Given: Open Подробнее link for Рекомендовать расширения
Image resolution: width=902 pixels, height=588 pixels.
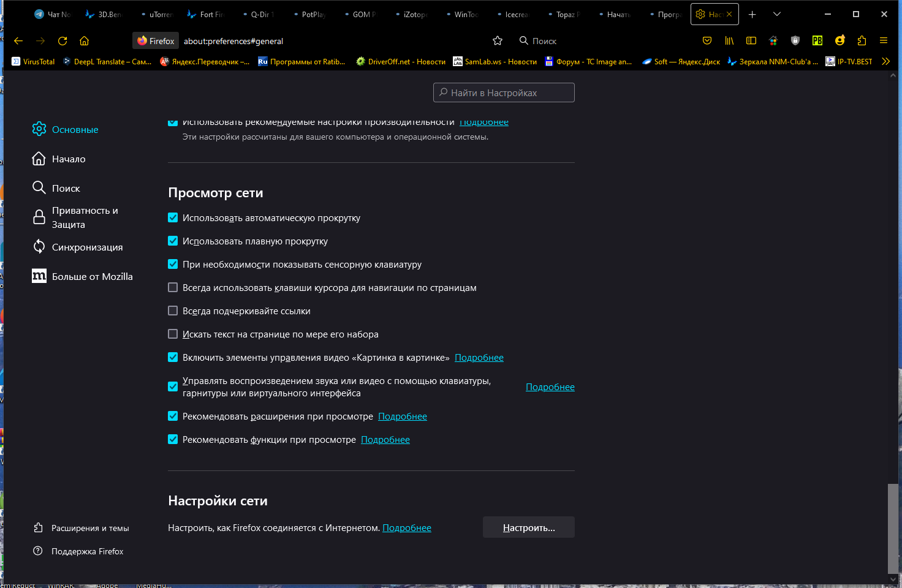Looking at the screenshot, I should 403,417.
